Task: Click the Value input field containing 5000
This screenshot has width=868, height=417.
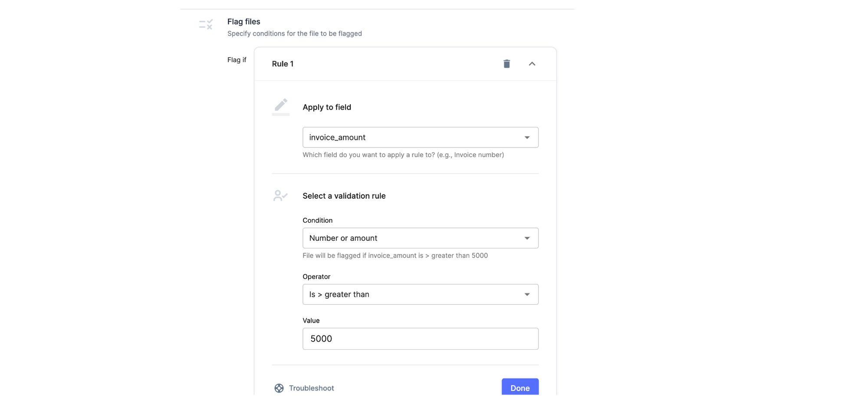Action: point(420,339)
